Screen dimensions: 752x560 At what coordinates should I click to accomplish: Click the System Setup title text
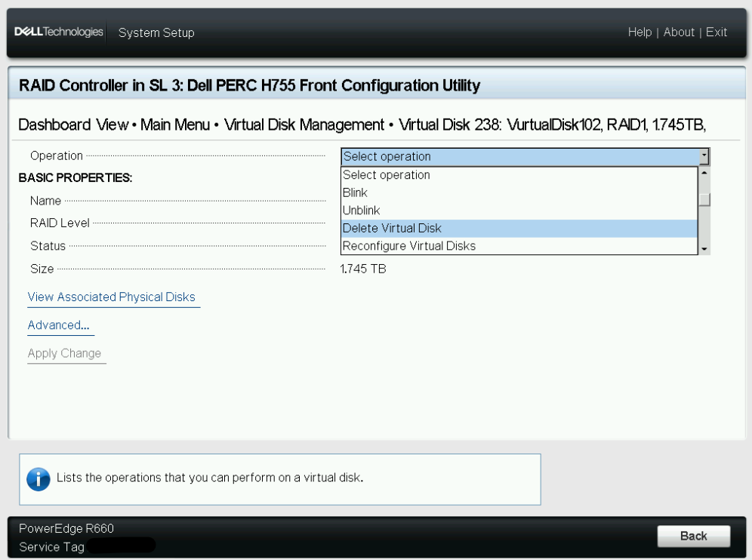pyautogui.click(x=156, y=32)
